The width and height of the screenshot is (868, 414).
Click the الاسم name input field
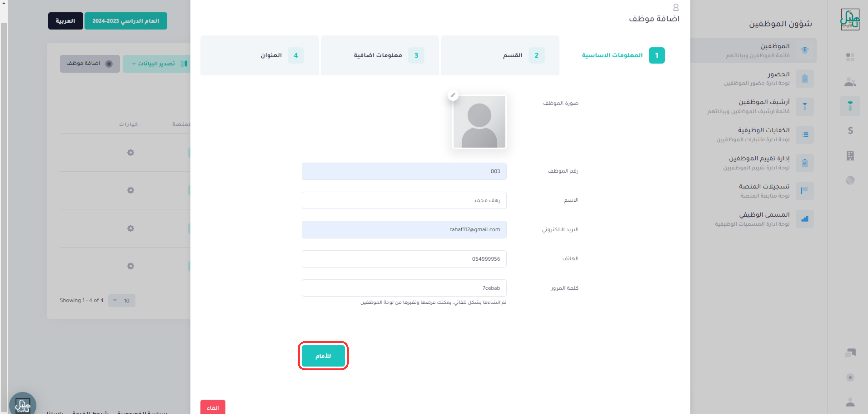point(404,200)
